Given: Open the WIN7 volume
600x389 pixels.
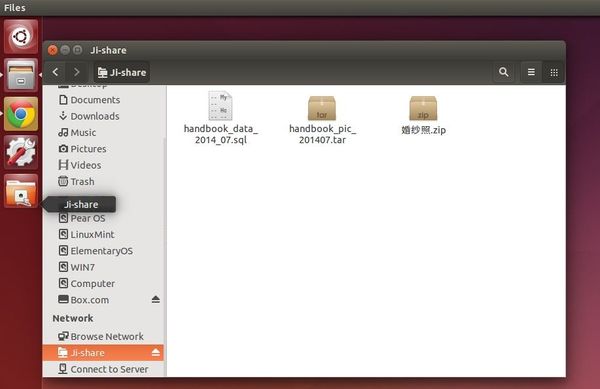Looking at the screenshot, I should coord(104,267).
